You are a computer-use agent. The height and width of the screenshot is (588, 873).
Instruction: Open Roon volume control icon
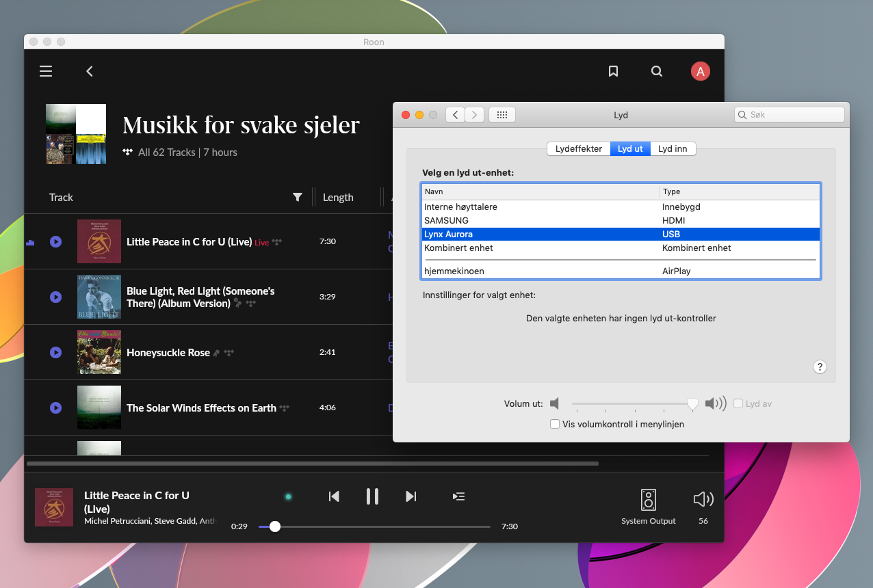coord(703,500)
